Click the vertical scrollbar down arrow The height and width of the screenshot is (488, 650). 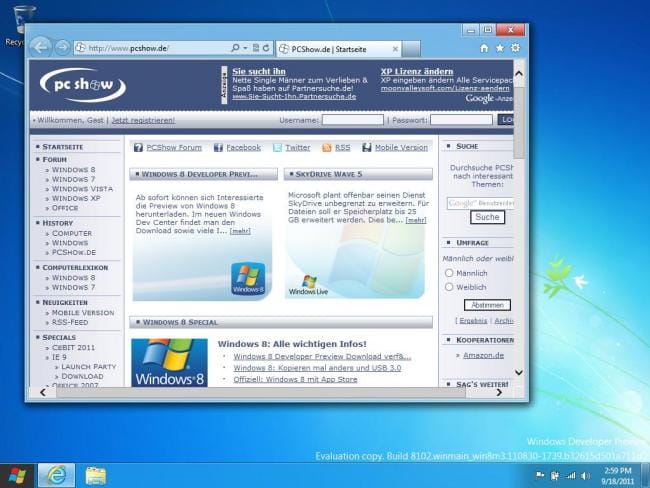click(519, 372)
